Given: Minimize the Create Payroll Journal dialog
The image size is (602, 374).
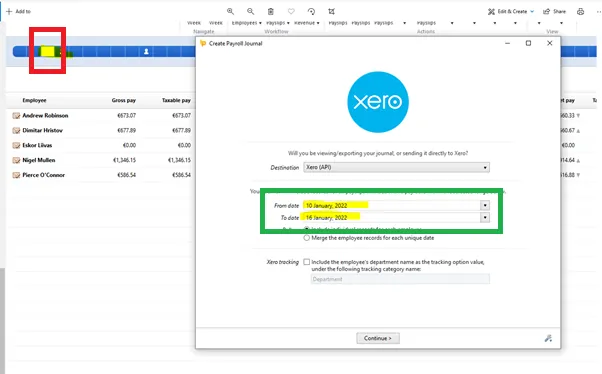Looking at the screenshot, I should [508, 43].
